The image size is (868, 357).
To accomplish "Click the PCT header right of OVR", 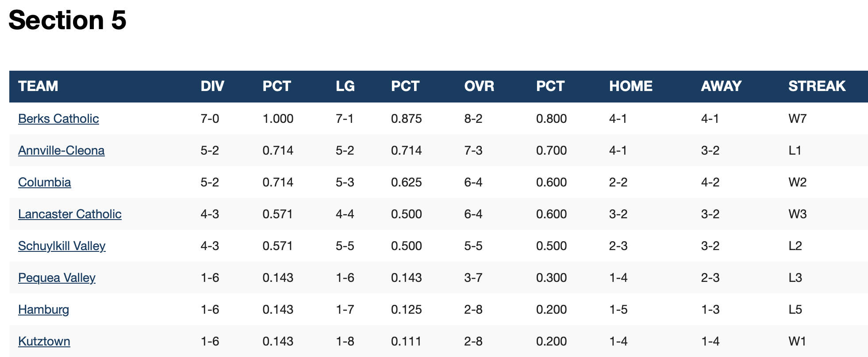I will [550, 86].
